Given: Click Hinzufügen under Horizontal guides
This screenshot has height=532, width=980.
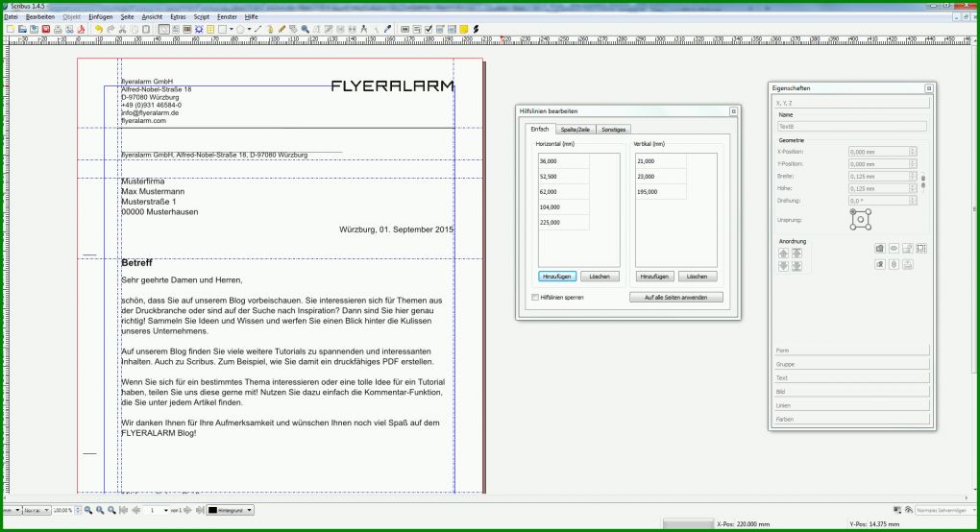Looking at the screenshot, I should pyautogui.click(x=557, y=276).
